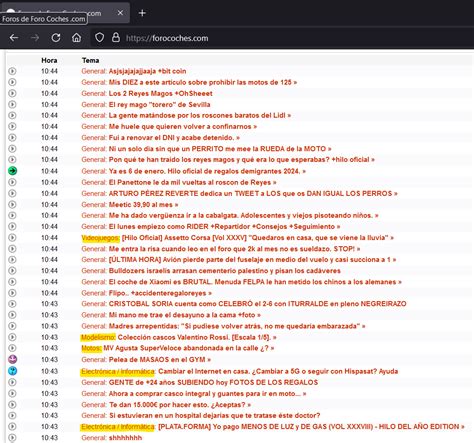Click the Tema column header
Viewport: 474px width, 443px height.
[90, 60]
